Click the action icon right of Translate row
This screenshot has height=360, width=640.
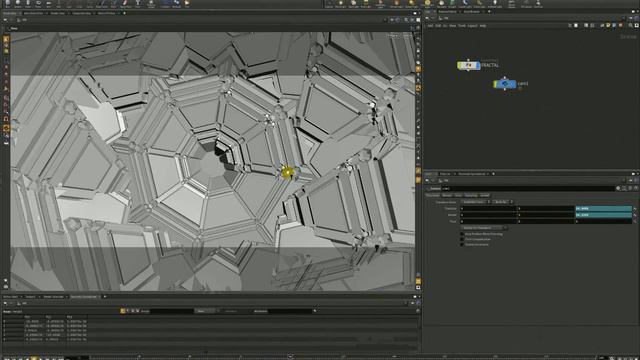[x=635, y=209]
